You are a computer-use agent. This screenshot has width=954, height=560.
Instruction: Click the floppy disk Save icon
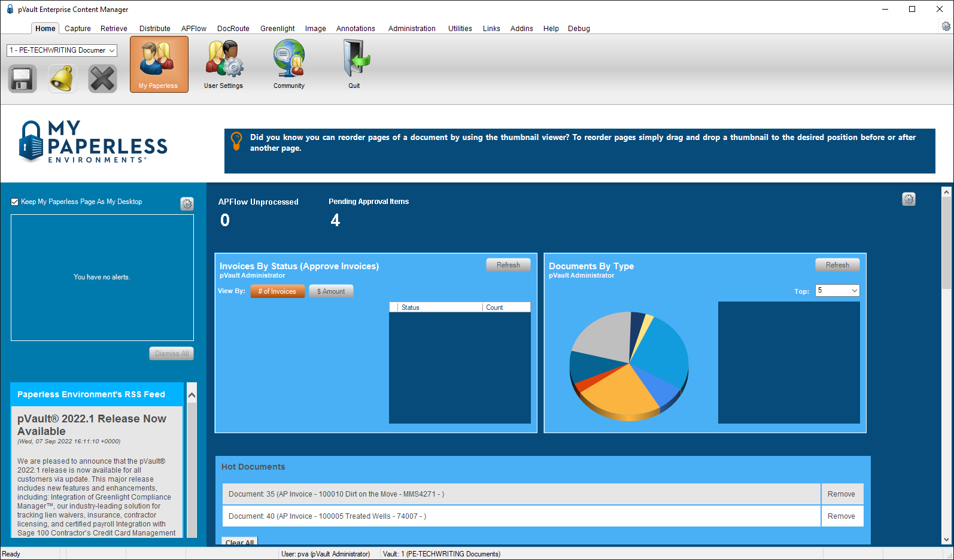[23, 78]
